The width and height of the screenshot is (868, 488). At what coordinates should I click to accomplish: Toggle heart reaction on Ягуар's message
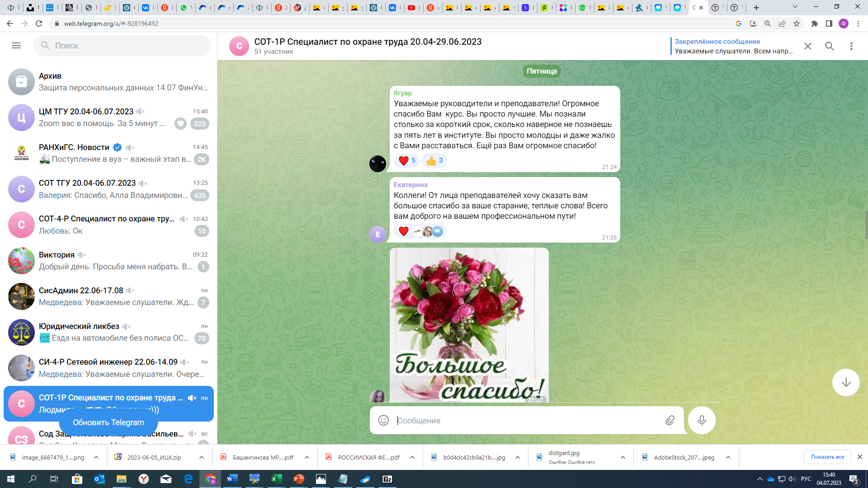pos(406,160)
